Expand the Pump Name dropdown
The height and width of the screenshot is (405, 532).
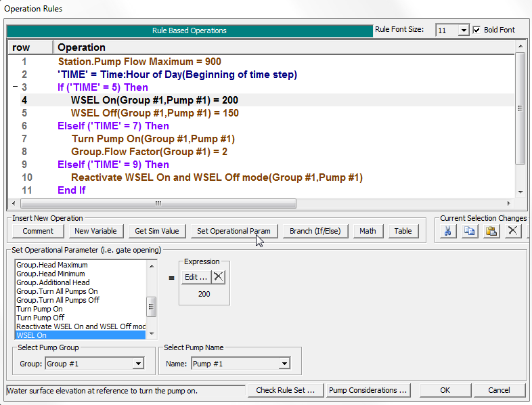click(x=284, y=364)
